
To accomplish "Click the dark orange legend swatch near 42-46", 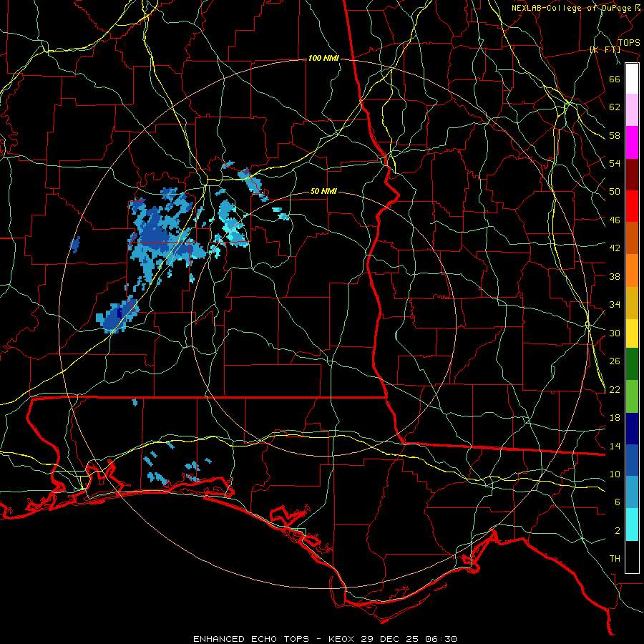I will 632,238.
